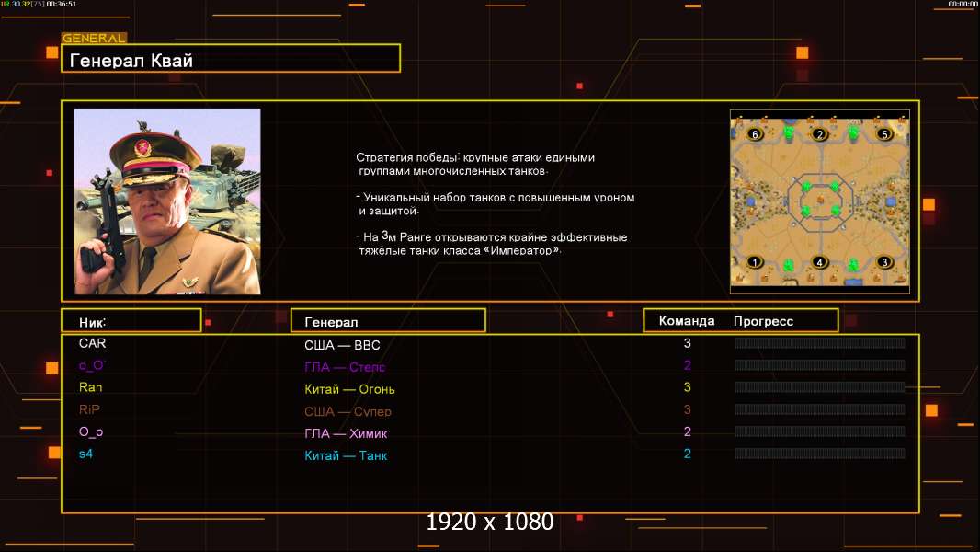
Task: Select start position 3 marker on minimap
Action: pos(883,262)
